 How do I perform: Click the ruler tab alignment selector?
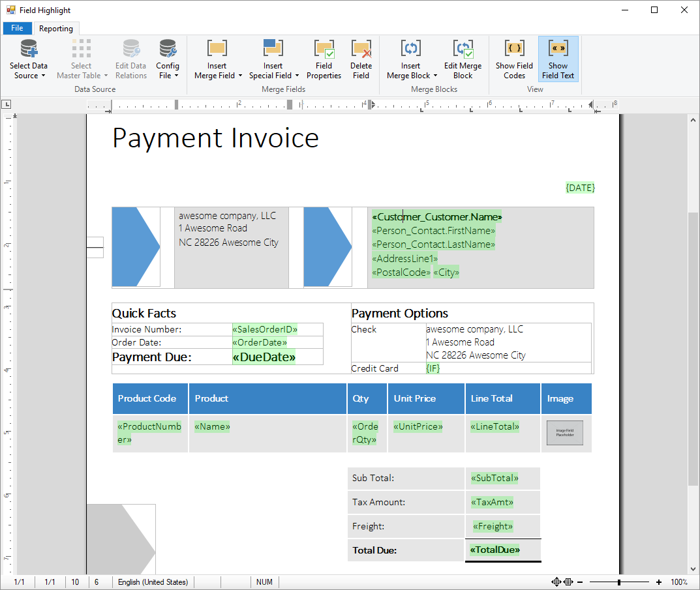coord(7,104)
